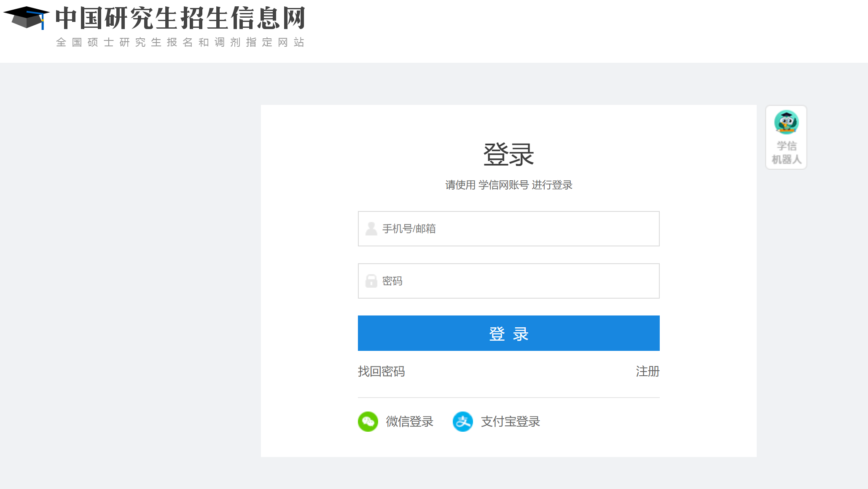This screenshot has width=868, height=489.
Task: Choose 支付宝登录 text link
Action: coord(510,422)
